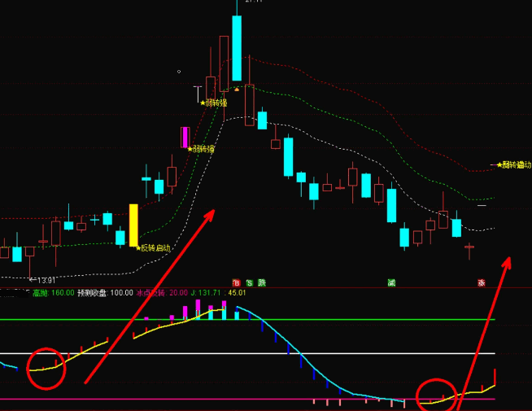Click the magenta 冰点反转 horizontal line at the bottom
The width and height of the screenshot is (532, 411).
click(247, 399)
